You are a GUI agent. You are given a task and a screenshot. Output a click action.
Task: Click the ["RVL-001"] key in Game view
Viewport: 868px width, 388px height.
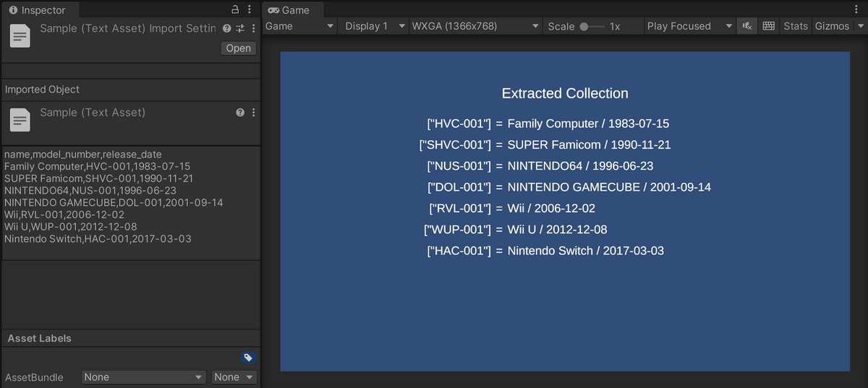pos(459,208)
